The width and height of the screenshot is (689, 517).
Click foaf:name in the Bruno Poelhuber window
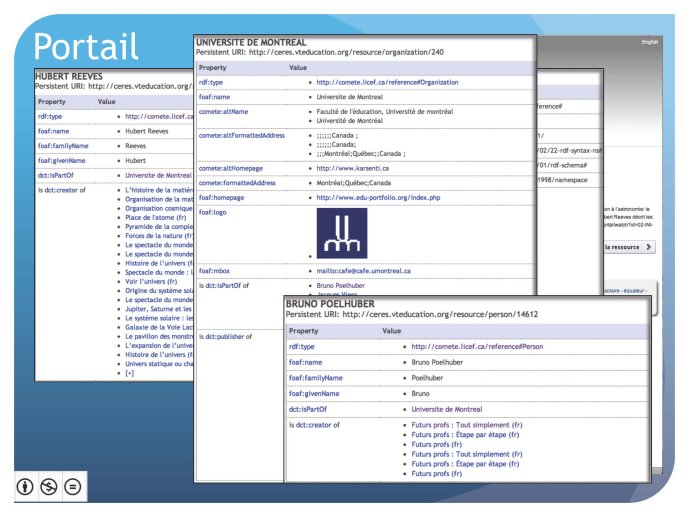tap(305, 362)
